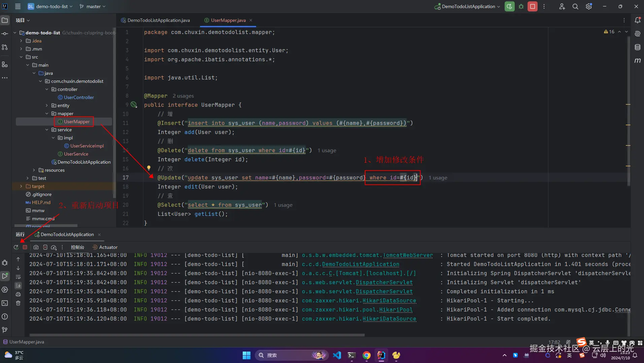Screen dimensions: 644x363
Task: Jump up the stack trace with up arrow
Action: point(18,259)
